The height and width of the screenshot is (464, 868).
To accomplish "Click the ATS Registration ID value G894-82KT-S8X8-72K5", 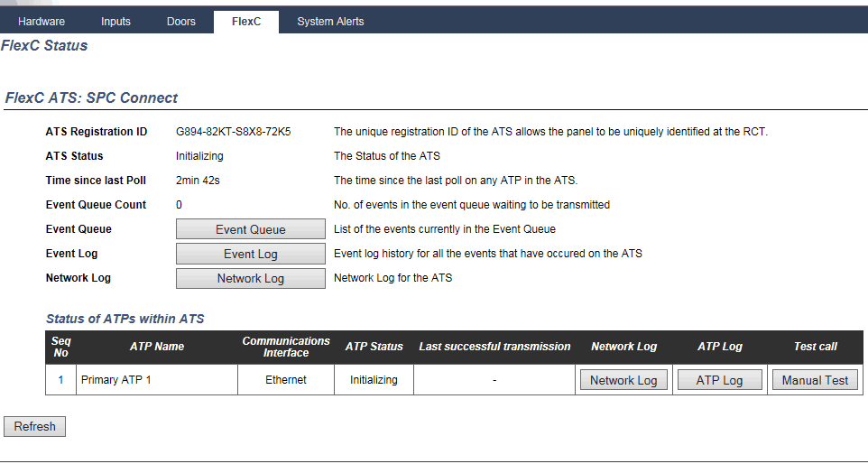I will point(233,132).
